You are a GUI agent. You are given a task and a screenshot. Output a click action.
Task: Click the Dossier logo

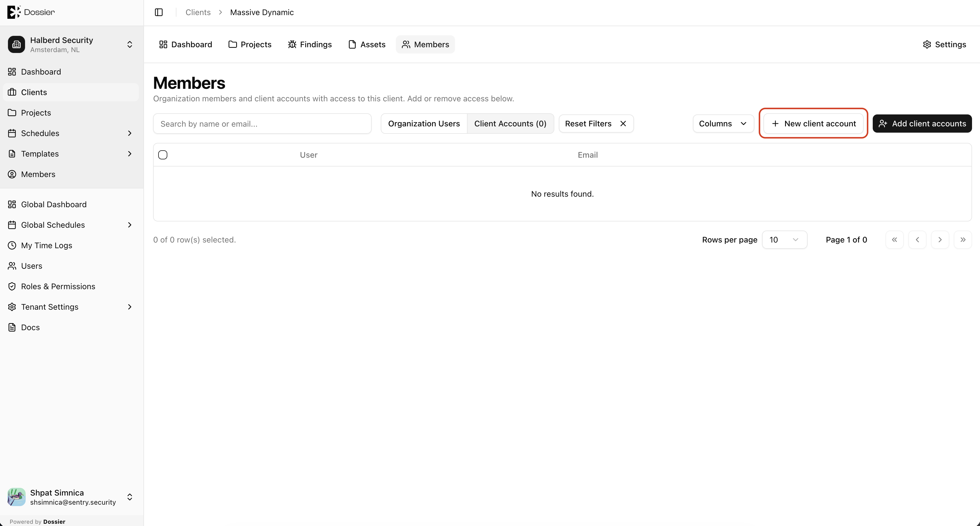pos(31,12)
